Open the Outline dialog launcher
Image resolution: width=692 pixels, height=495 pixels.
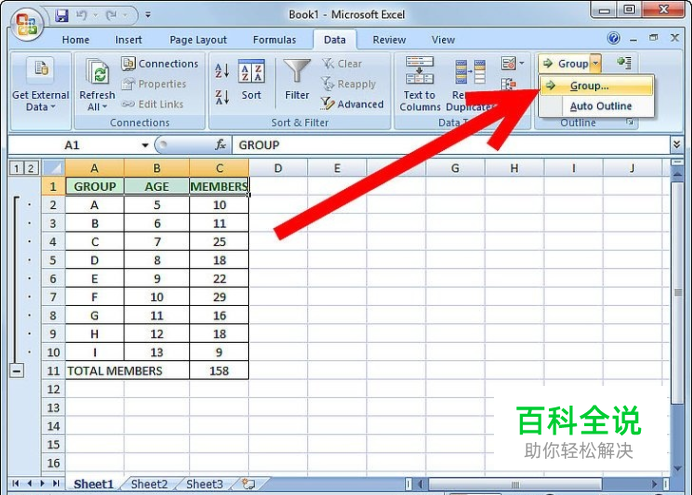tap(629, 122)
